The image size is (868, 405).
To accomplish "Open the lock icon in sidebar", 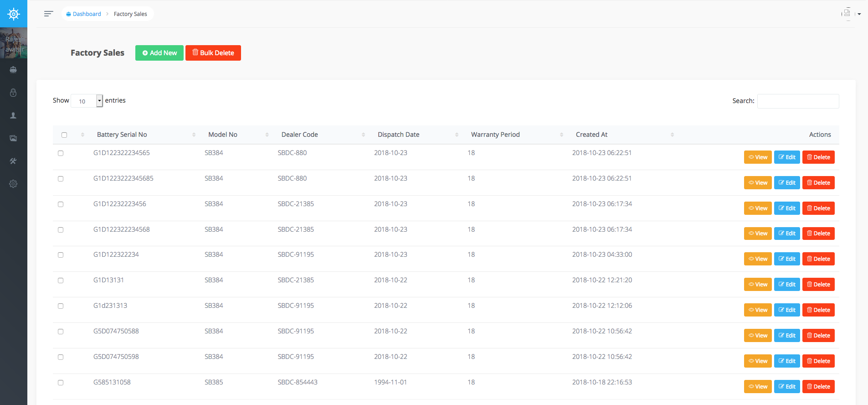I will 13,93.
